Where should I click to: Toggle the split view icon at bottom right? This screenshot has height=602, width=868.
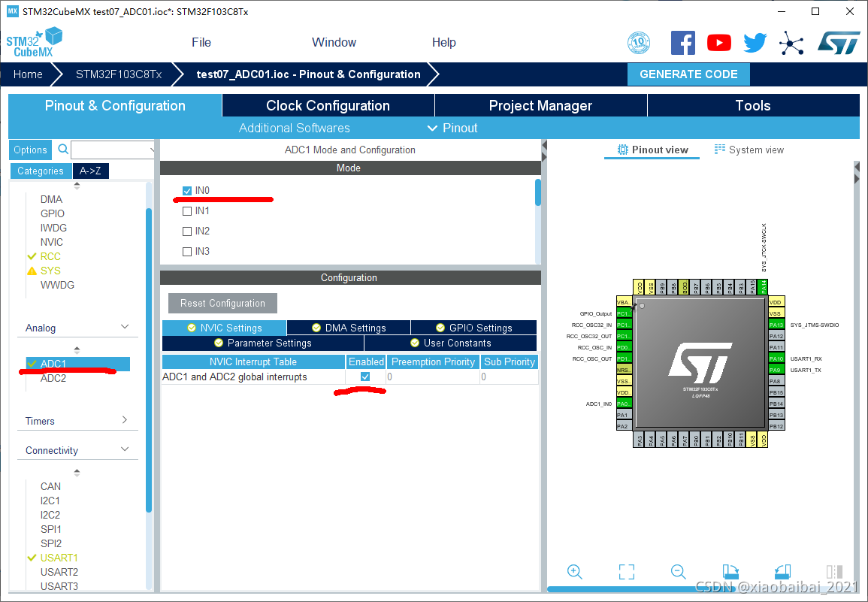tap(834, 571)
